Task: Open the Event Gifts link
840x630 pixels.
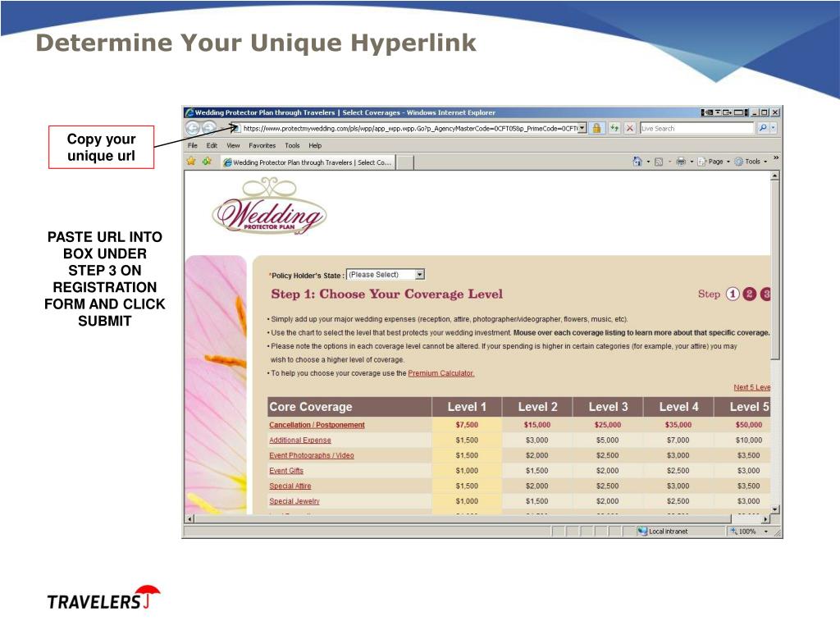Action: [286, 470]
